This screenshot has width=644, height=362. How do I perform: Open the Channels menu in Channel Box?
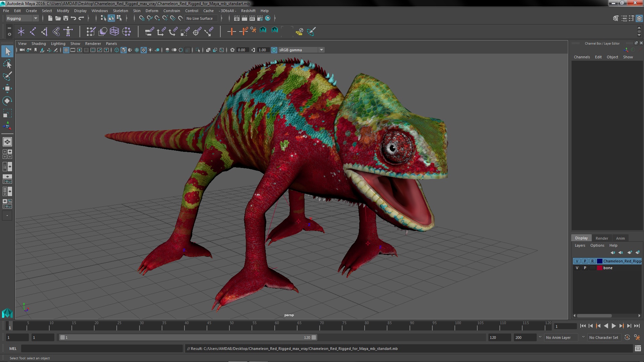tap(582, 57)
